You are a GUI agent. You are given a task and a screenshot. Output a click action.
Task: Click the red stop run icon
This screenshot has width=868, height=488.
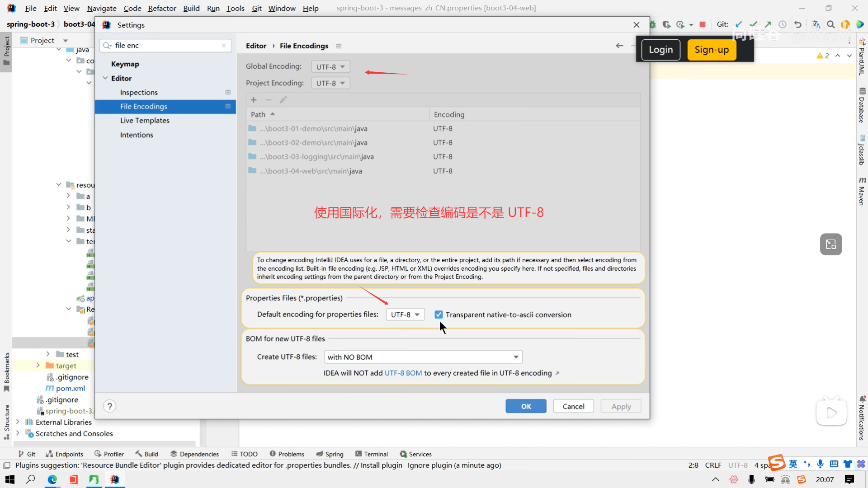click(703, 24)
